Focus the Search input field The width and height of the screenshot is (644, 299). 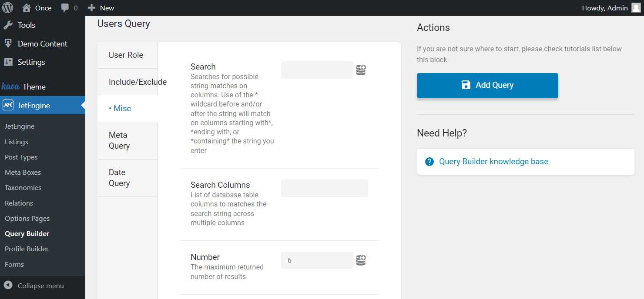(317, 70)
